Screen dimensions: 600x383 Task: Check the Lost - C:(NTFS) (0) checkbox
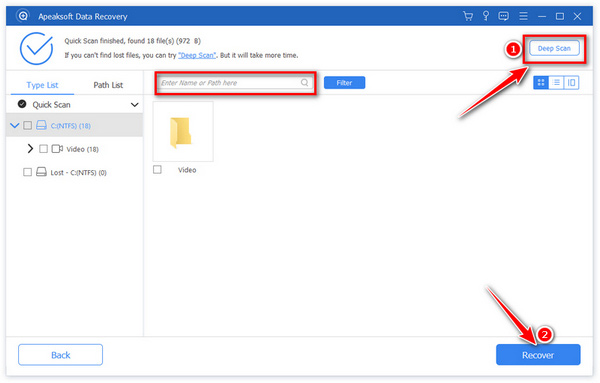pyautogui.click(x=28, y=172)
